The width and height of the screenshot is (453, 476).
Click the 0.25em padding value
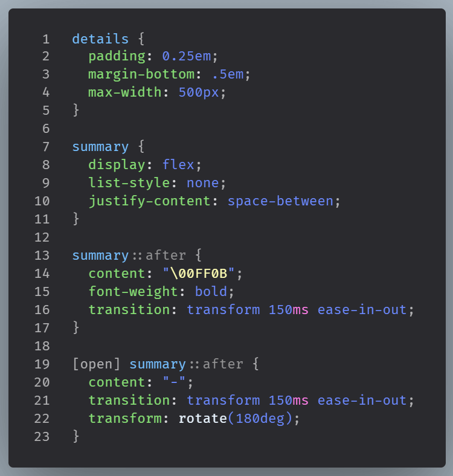(186, 57)
